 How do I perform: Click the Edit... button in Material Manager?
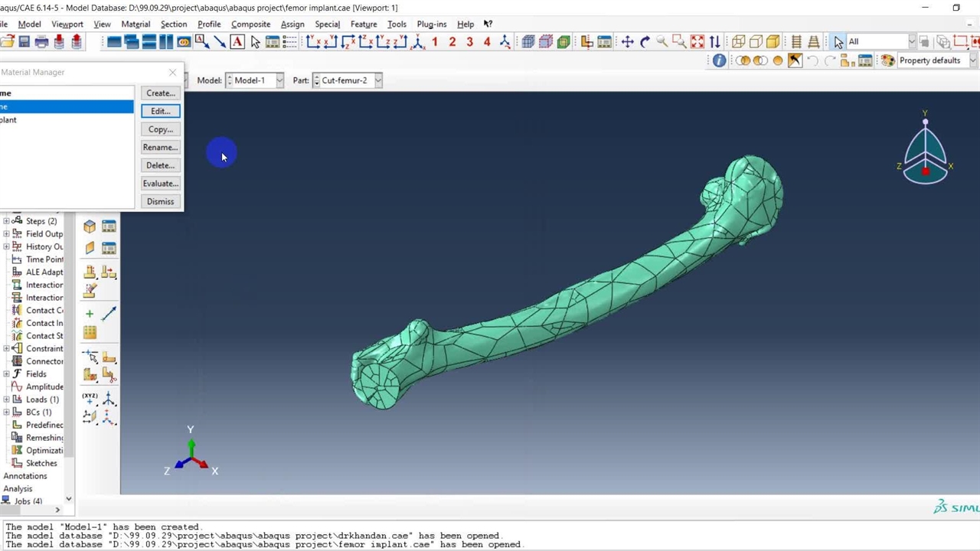[x=160, y=111]
